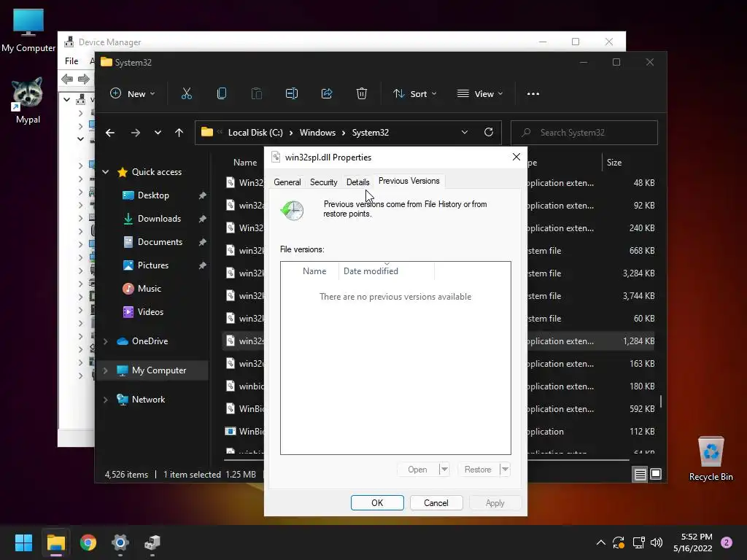747x560 pixels.
Task: Open the New item dropdown
Action: (133, 94)
